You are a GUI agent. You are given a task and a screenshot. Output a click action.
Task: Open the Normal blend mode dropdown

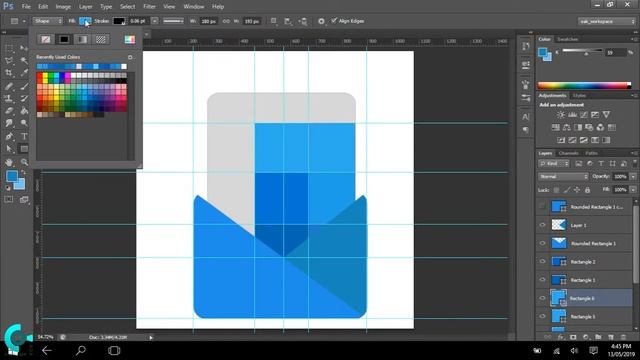click(563, 176)
